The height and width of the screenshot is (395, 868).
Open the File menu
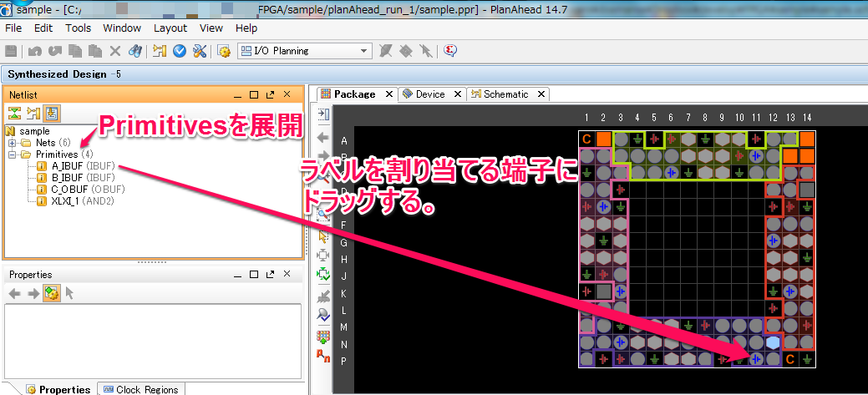coord(13,28)
